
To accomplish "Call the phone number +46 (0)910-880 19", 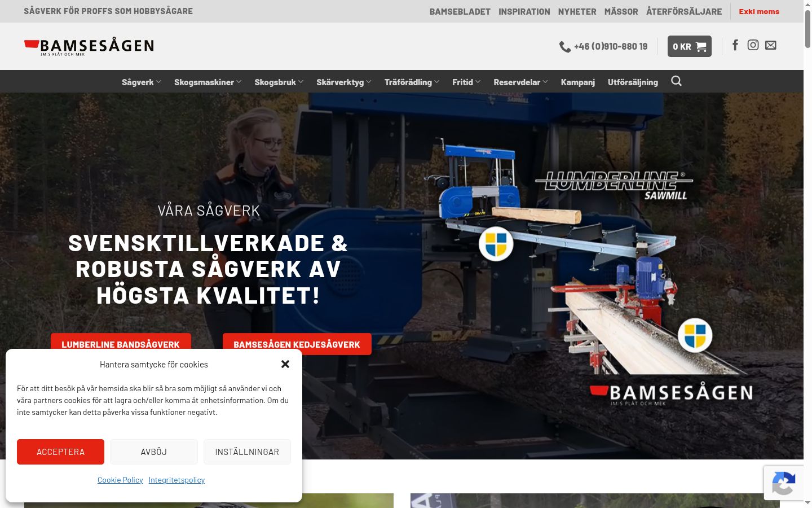I will pyautogui.click(x=611, y=47).
